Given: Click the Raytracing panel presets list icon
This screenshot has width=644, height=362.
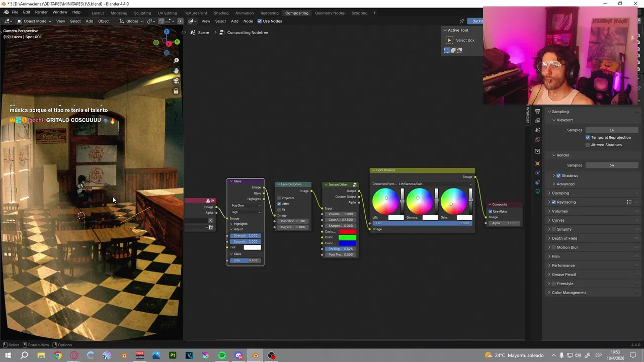Looking at the screenshot, I should [x=629, y=202].
